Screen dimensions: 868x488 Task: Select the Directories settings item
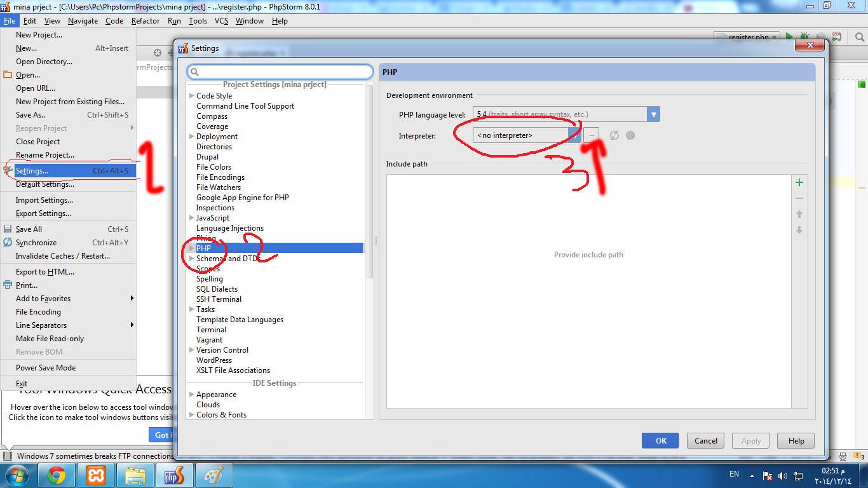tap(214, 147)
